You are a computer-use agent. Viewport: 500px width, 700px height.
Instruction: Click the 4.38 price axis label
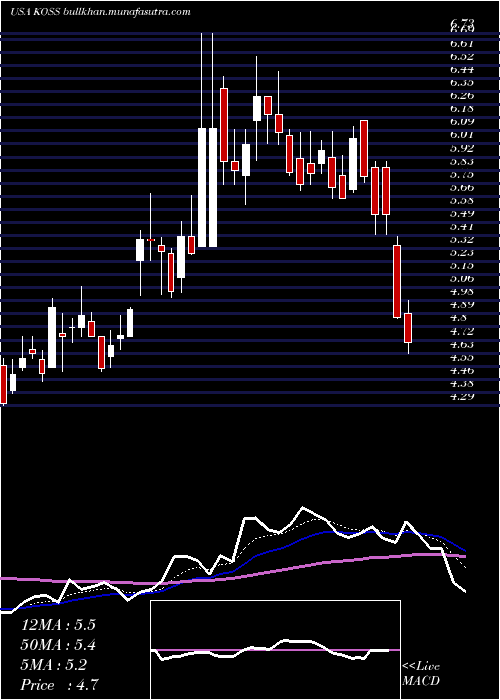[462, 383]
